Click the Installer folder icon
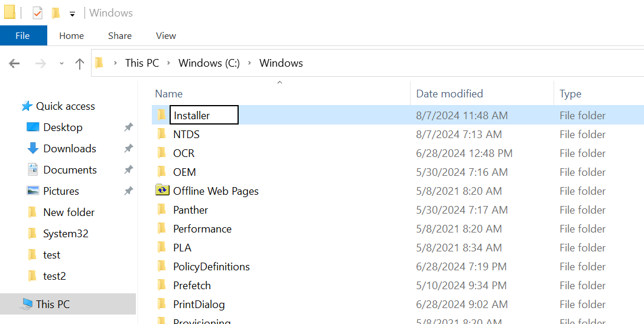644x324 pixels. click(x=162, y=114)
